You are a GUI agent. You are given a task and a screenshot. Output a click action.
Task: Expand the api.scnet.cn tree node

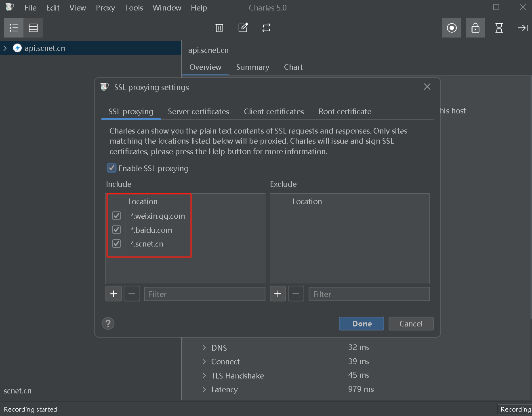click(5, 48)
